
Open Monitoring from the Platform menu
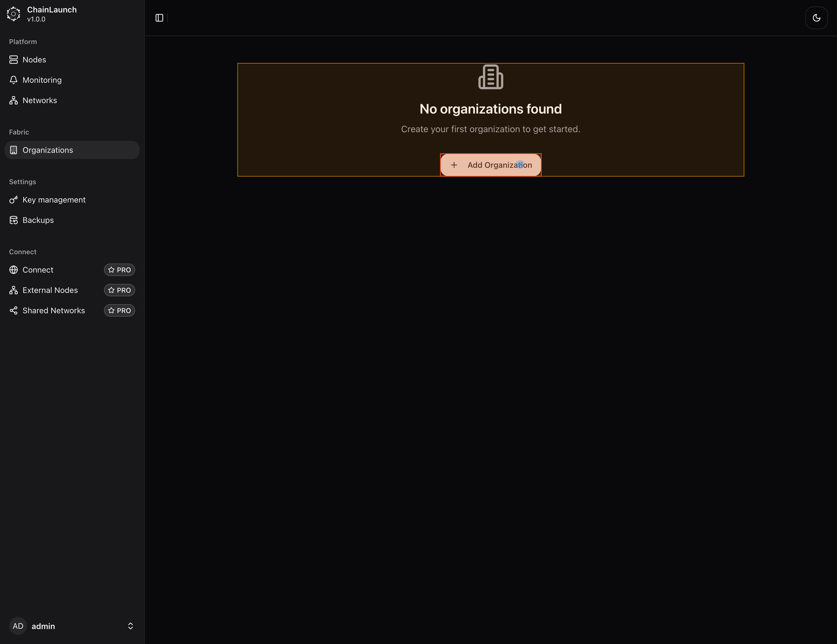coord(42,80)
